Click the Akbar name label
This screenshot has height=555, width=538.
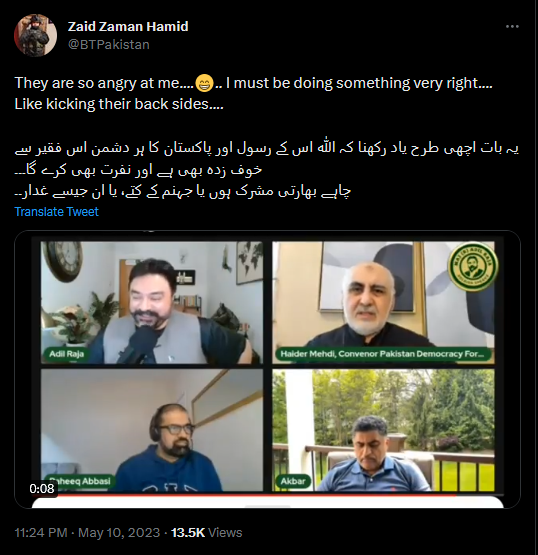click(x=293, y=481)
